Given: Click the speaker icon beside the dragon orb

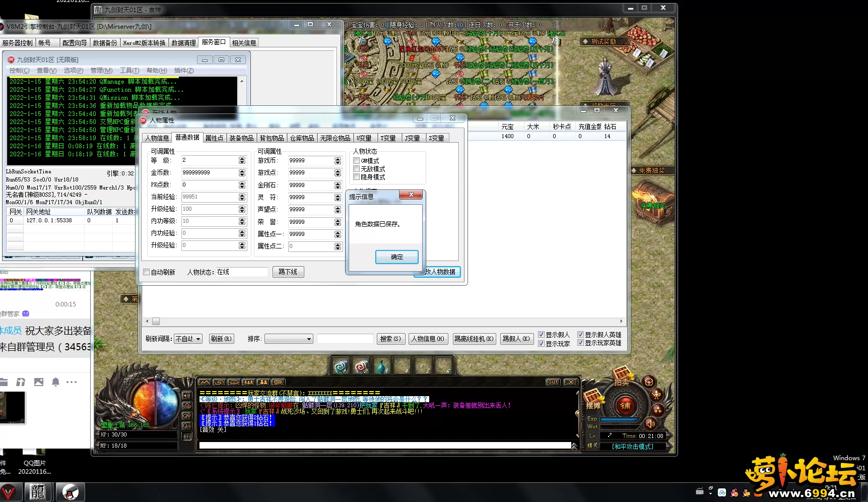Looking at the screenshot, I should pyautogui.click(x=187, y=396).
